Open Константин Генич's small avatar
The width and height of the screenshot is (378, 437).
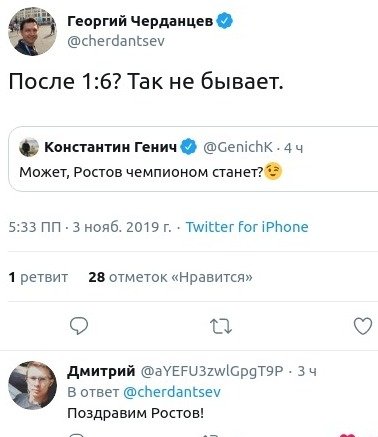[x=29, y=147]
